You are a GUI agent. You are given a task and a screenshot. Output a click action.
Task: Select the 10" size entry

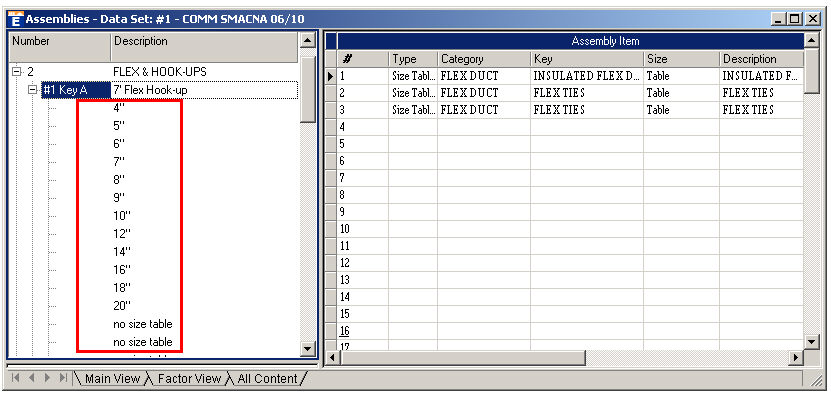122,216
